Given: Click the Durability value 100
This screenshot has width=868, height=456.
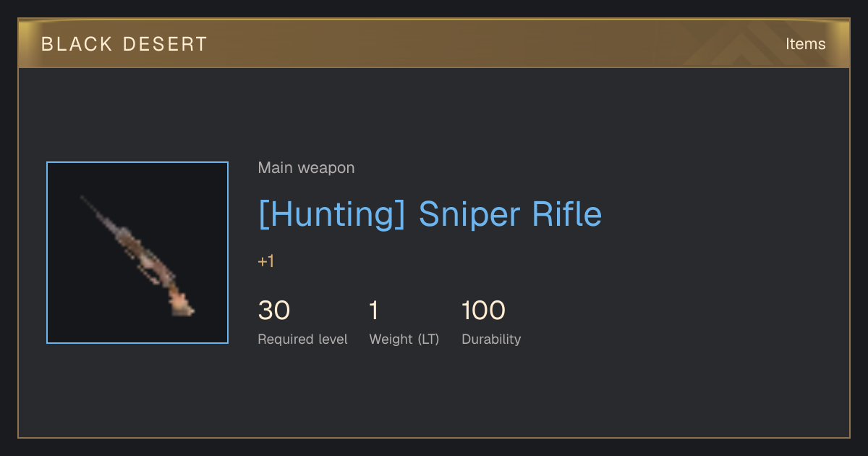Looking at the screenshot, I should (483, 311).
